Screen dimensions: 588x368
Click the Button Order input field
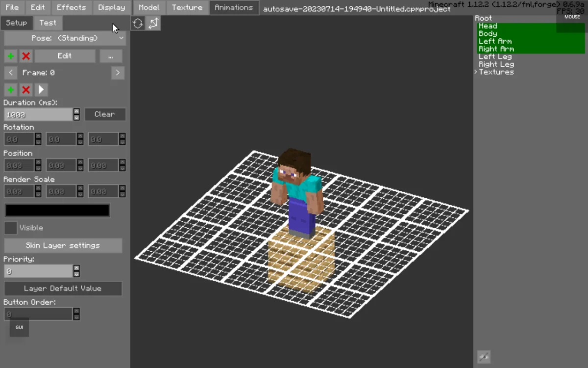38,314
